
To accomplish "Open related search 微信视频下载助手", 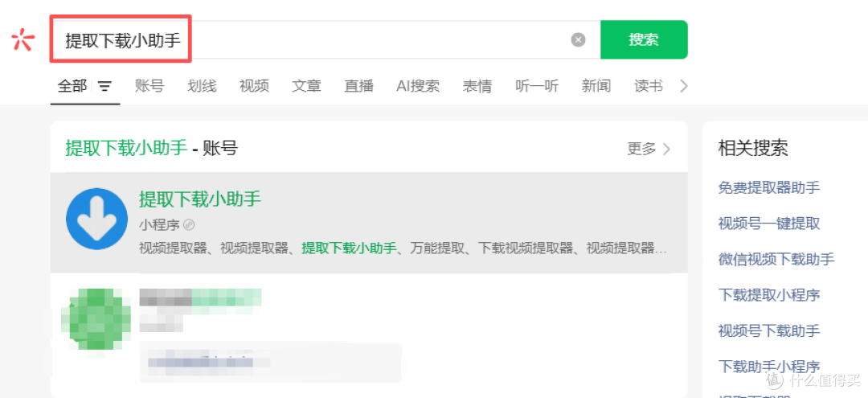I will [776, 259].
